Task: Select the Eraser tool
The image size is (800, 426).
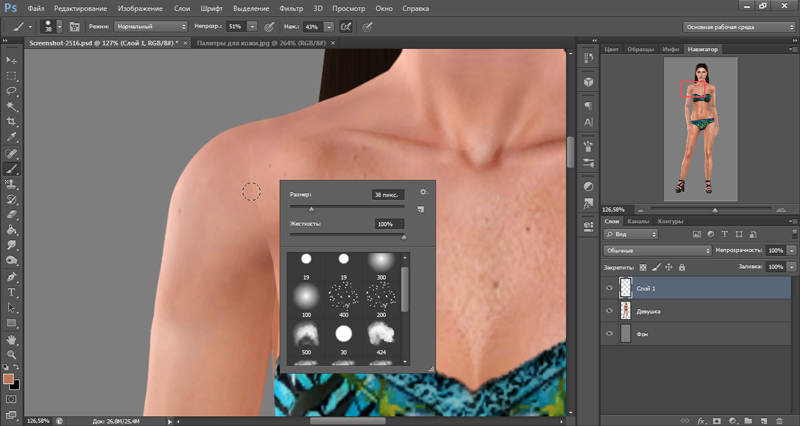Action: click(x=11, y=215)
